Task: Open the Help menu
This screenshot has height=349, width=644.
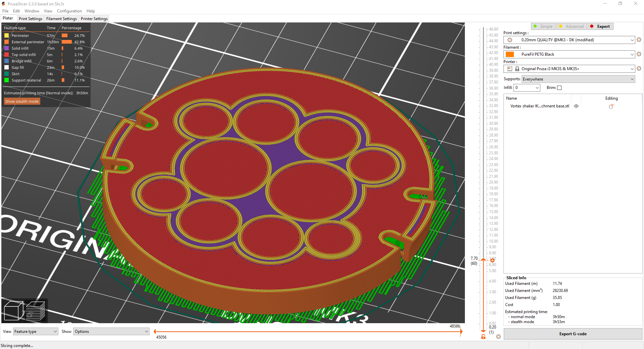Action: [91, 11]
